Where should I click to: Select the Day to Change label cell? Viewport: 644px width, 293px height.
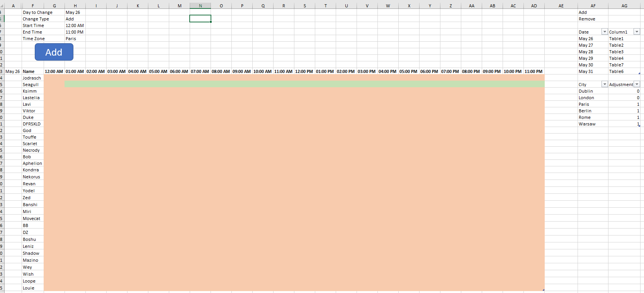point(33,12)
